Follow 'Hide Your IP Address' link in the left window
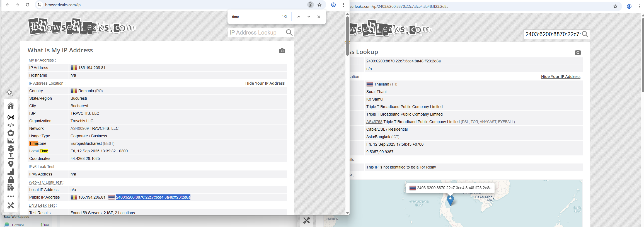This screenshot has width=644, height=227. (265, 83)
